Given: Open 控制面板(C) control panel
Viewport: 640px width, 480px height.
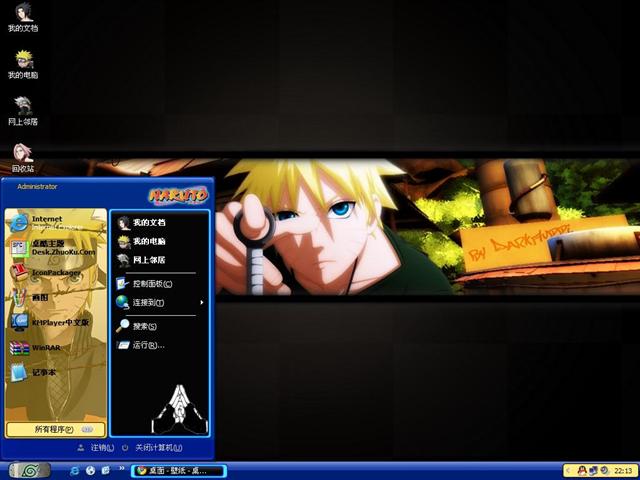Looking at the screenshot, I should click(160, 284).
